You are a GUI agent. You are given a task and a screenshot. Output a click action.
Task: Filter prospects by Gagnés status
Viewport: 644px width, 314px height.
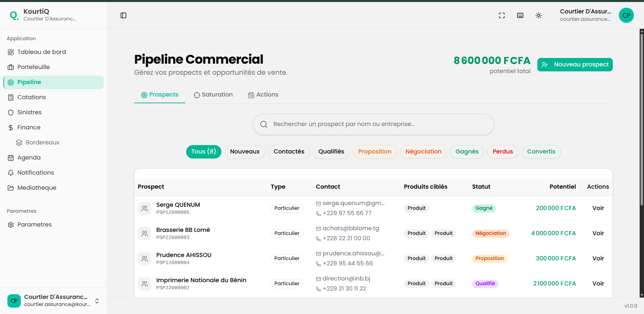point(467,151)
